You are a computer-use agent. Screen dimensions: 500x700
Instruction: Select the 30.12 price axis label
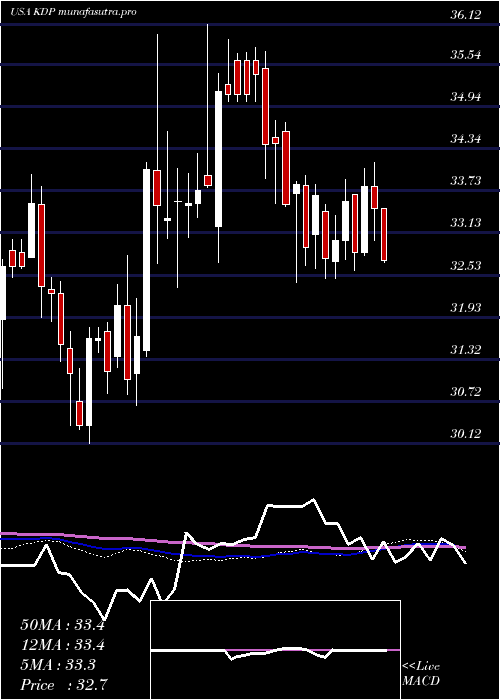coord(465,433)
